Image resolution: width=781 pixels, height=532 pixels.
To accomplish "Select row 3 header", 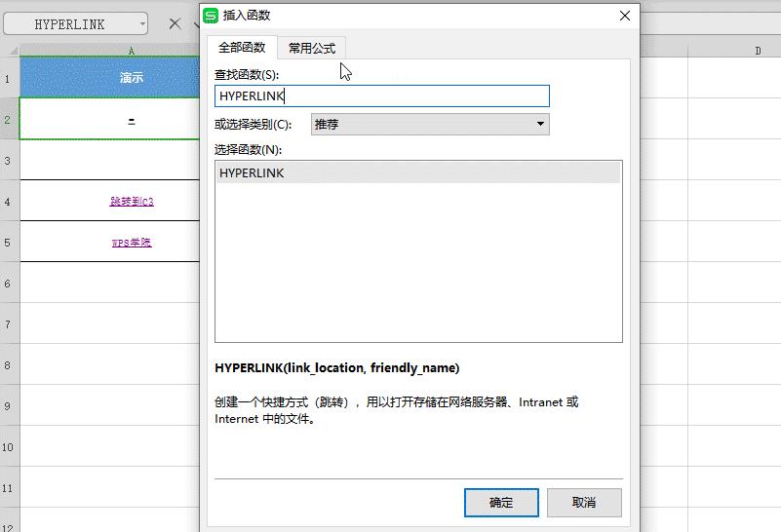I will click(10, 160).
